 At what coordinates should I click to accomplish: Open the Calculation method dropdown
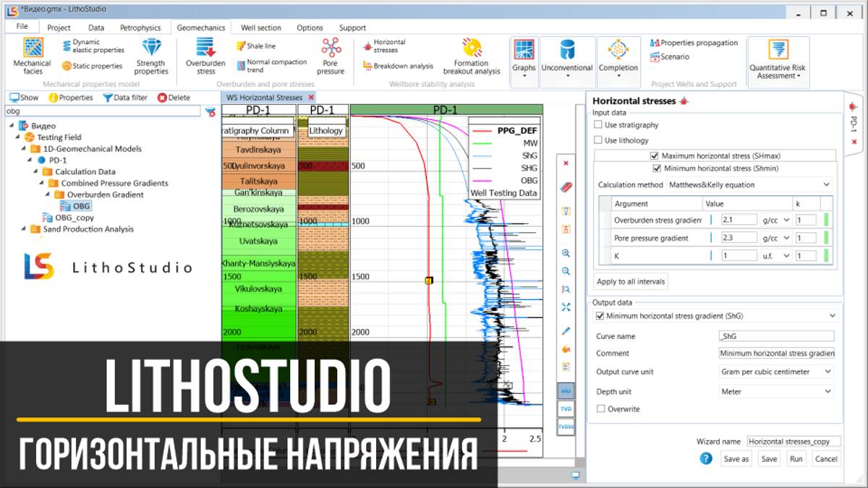tap(749, 184)
